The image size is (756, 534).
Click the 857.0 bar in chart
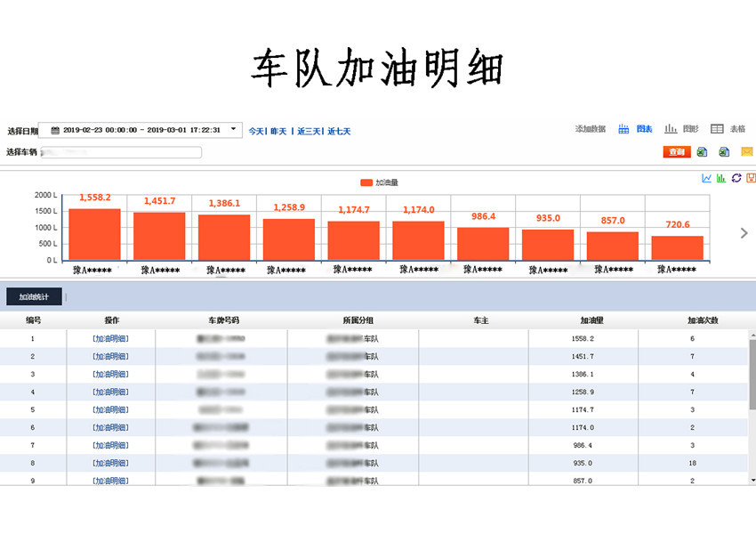point(612,247)
